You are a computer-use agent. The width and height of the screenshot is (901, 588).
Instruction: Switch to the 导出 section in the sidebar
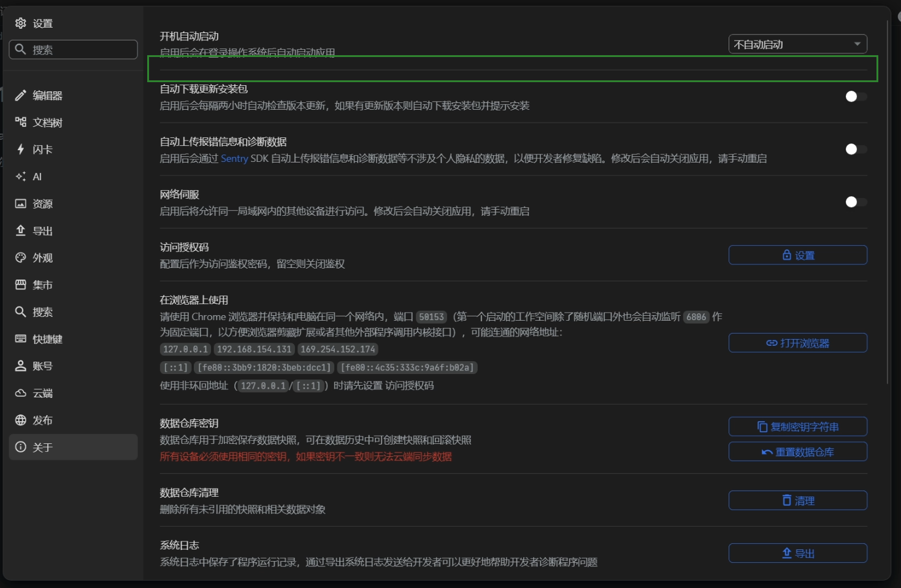(74, 231)
